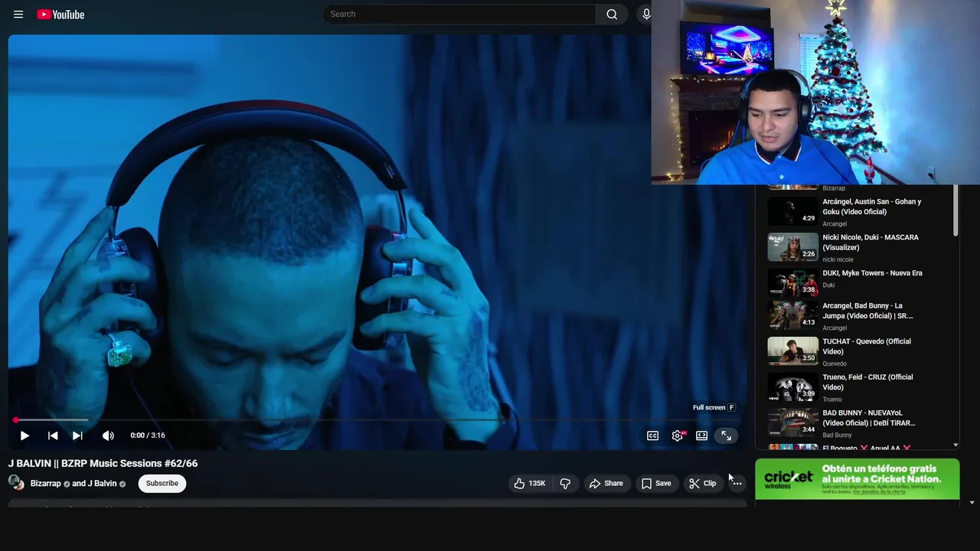This screenshot has height=551, width=980.
Task: Click the 0:00 / 3:16 time display
Action: pyautogui.click(x=148, y=435)
